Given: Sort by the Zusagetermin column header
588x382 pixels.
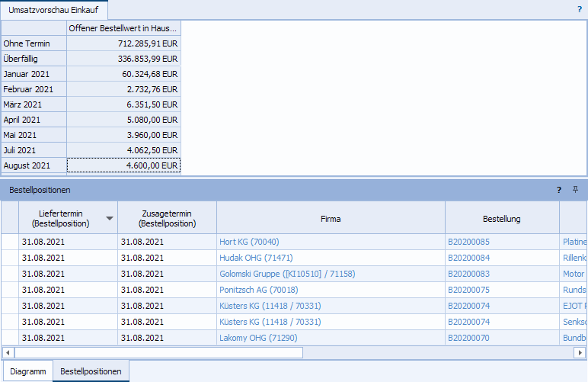Looking at the screenshot, I should 167,219.
